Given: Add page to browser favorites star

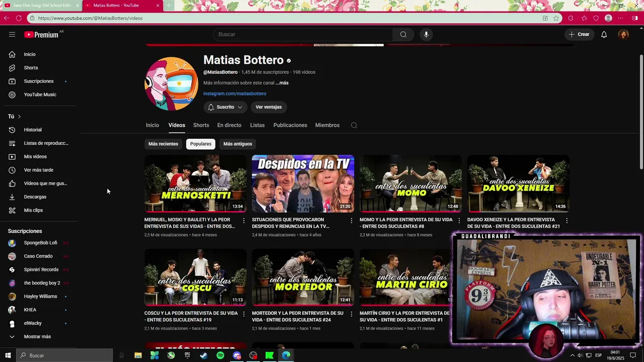Looking at the screenshot, I should click(x=556, y=18).
